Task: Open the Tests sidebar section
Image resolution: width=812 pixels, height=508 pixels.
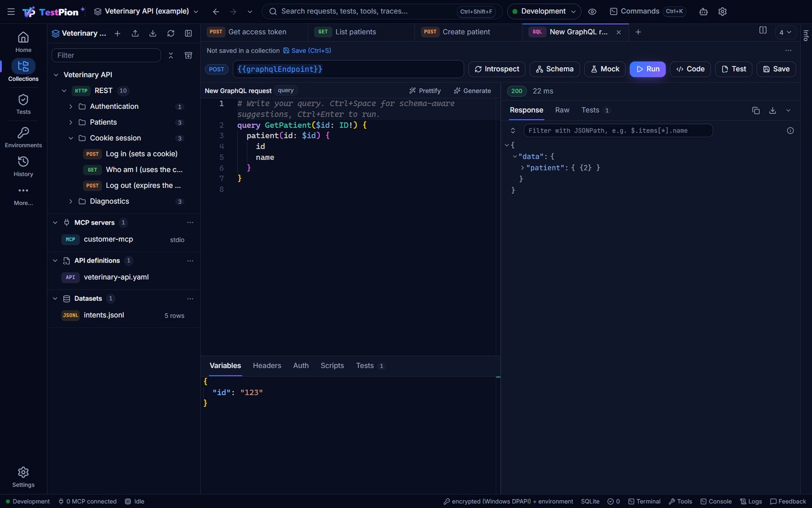Action: [23, 104]
